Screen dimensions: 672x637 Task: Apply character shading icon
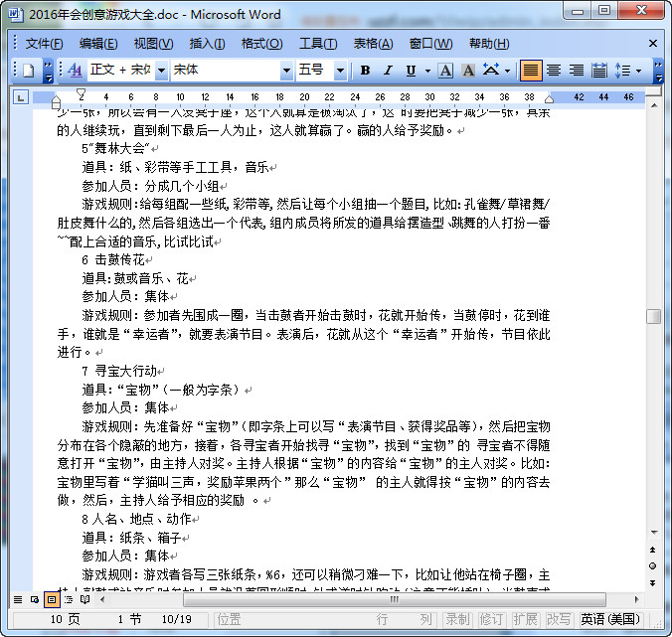468,71
